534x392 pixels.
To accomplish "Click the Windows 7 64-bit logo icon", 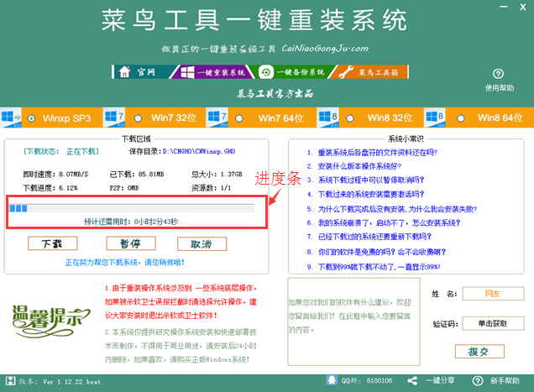I will (x=217, y=118).
